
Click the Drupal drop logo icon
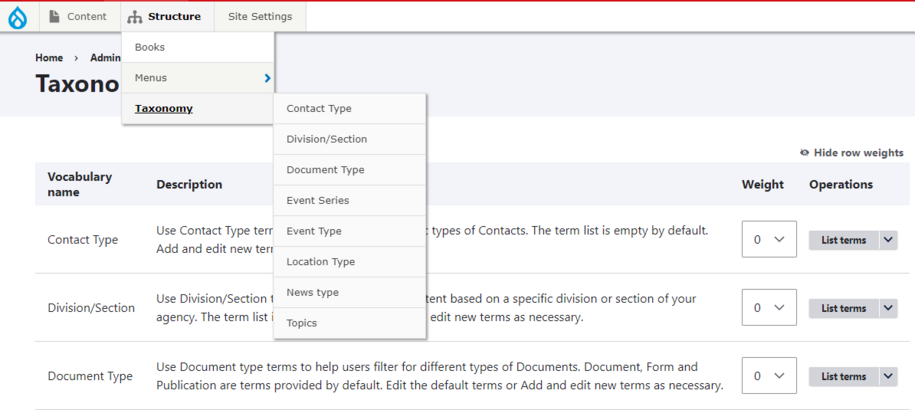click(18, 17)
